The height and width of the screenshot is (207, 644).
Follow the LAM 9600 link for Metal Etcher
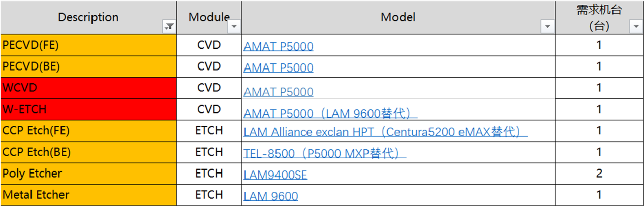[271, 196]
